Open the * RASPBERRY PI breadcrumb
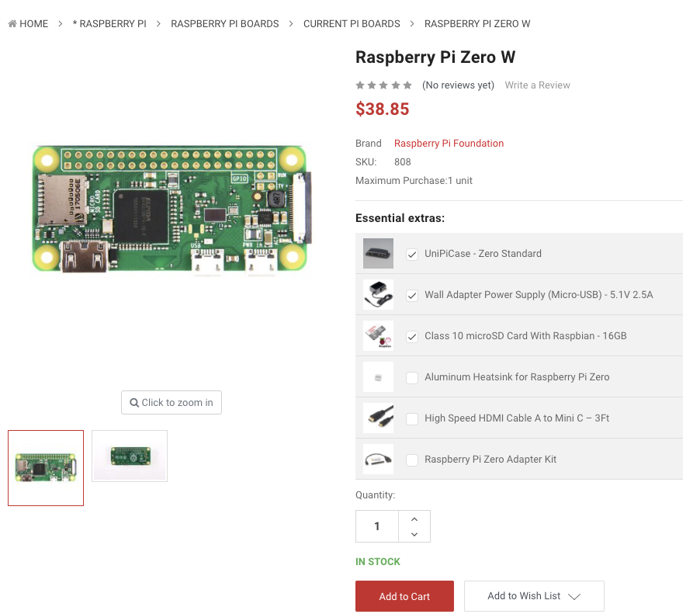The image size is (700, 614). 109,23
